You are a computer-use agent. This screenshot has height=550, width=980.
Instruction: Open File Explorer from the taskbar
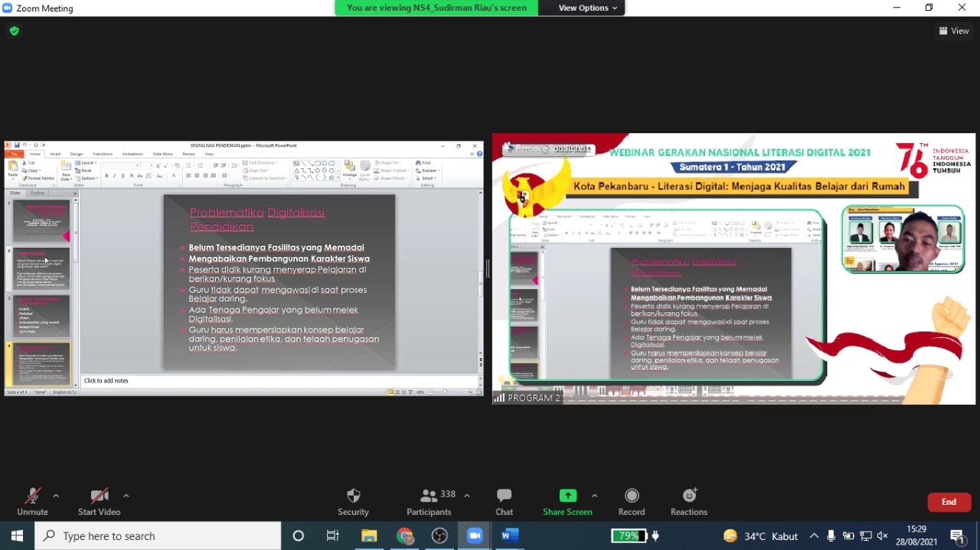[x=369, y=535]
